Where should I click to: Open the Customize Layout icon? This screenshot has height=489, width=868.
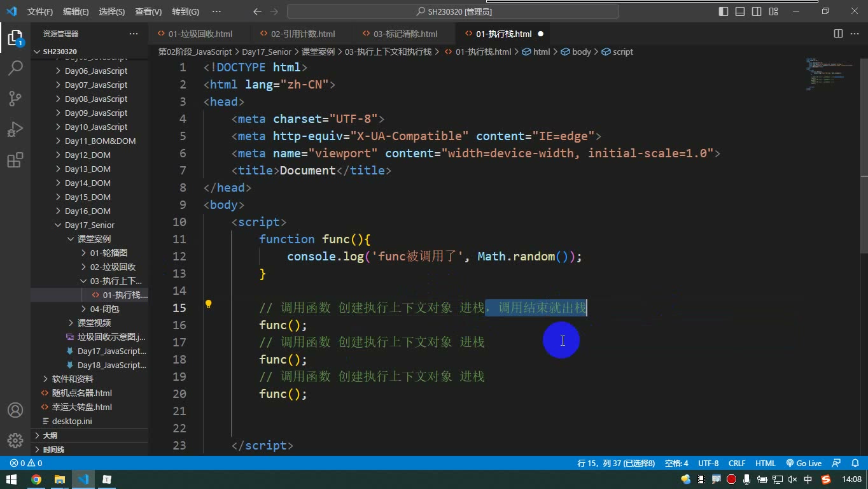pyautogui.click(x=773, y=11)
